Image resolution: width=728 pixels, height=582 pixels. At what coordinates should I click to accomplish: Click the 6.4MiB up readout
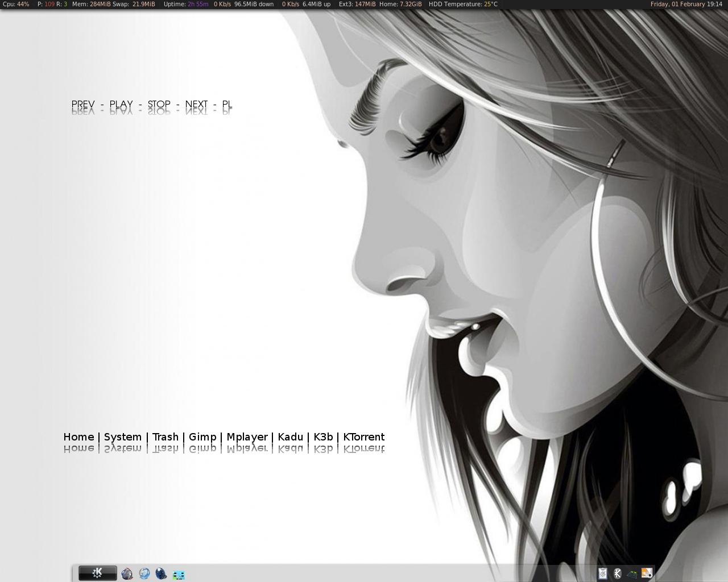pyautogui.click(x=316, y=4)
